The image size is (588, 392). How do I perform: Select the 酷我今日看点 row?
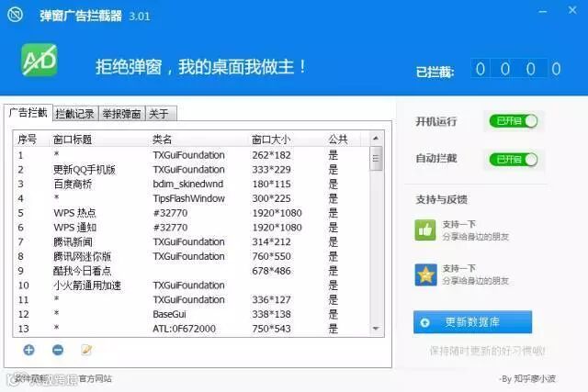point(191,271)
